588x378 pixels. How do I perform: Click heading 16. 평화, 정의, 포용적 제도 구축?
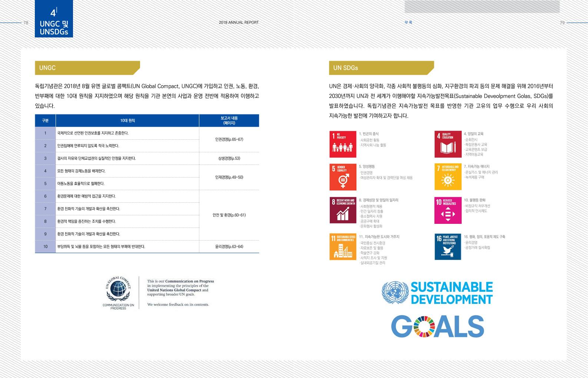(x=484, y=236)
